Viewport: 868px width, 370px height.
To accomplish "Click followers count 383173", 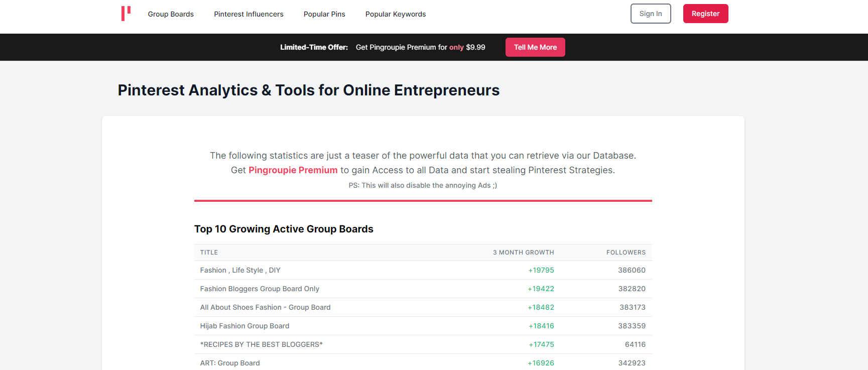I will tap(633, 307).
